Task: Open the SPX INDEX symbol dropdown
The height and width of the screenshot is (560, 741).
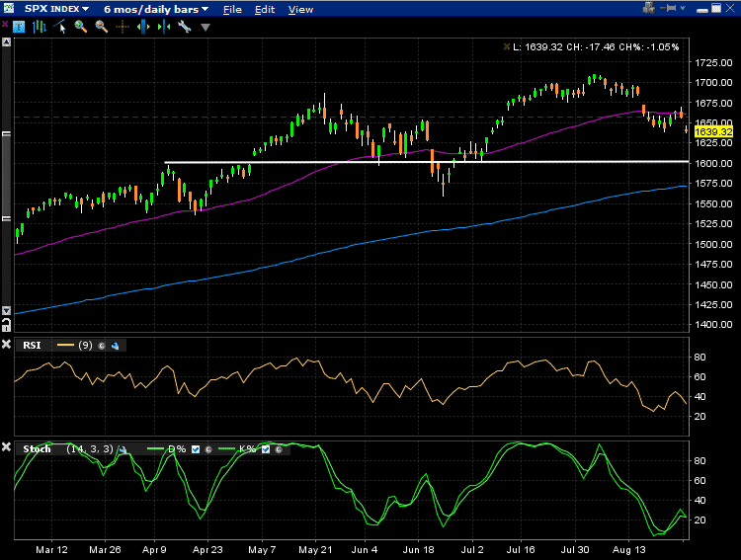Action: [x=56, y=9]
